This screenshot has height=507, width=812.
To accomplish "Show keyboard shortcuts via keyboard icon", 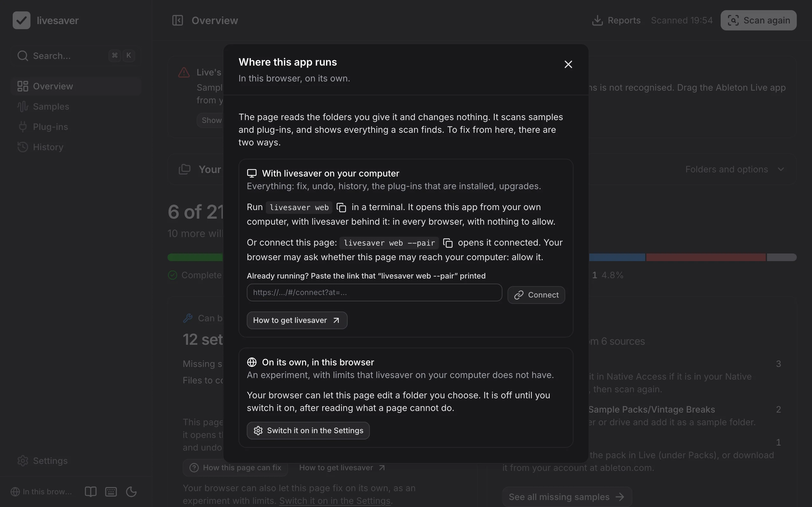I will coord(111,491).
